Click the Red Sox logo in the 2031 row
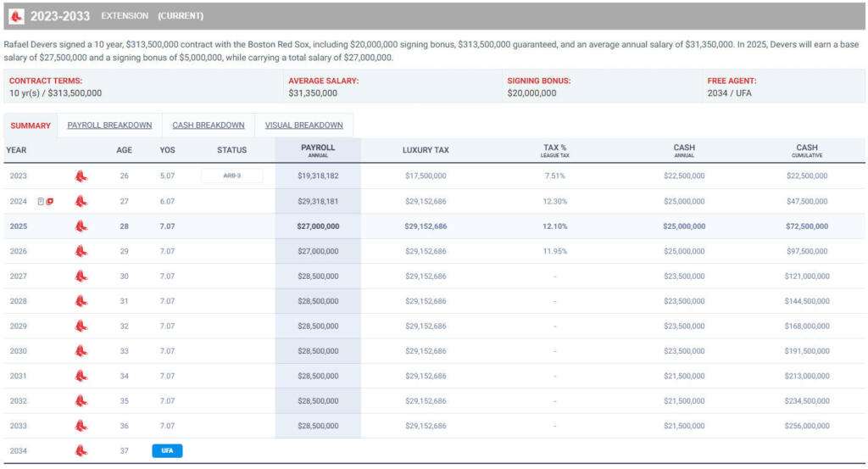 click(x=81, y=376)
